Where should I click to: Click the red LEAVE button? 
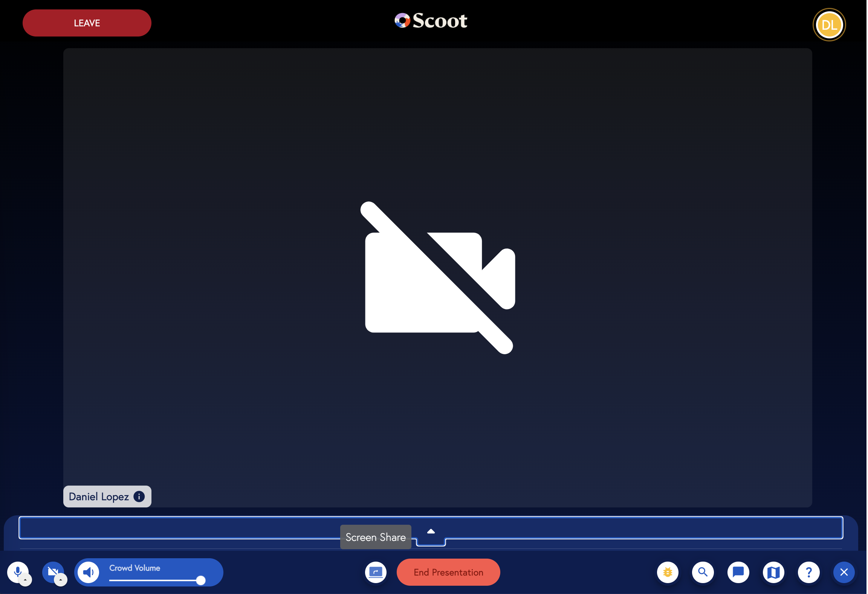tap(87, 23)
